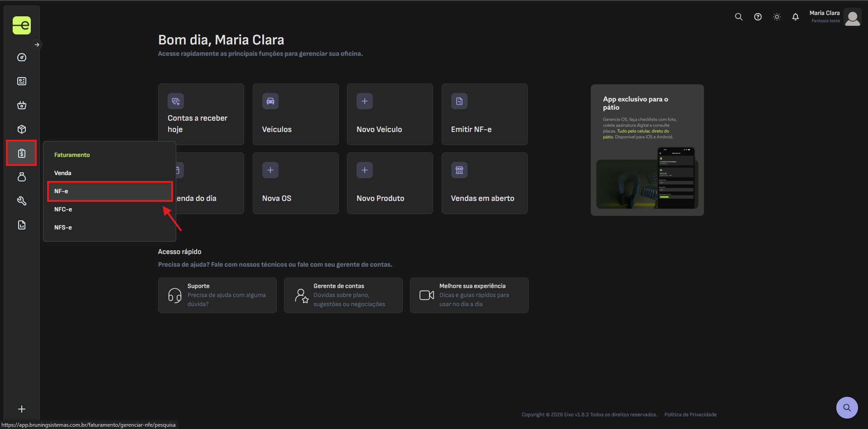
Task: Open the Gerente de contas card
Action: [343, 295]
